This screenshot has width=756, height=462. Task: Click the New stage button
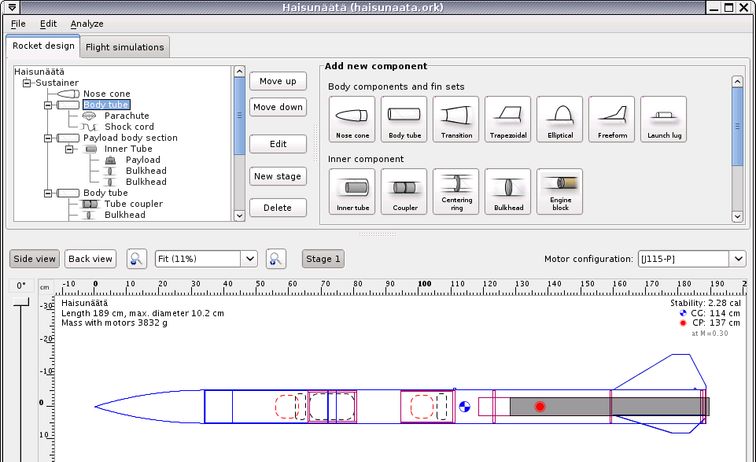(x=277, y=176)
